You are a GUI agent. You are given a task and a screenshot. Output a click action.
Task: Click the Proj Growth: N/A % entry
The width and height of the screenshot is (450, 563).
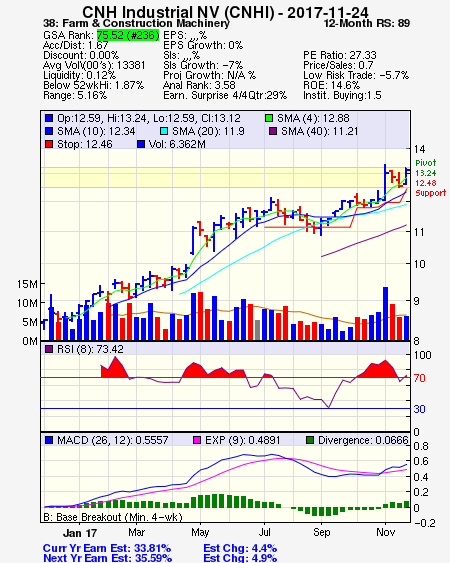click(210, 75)
